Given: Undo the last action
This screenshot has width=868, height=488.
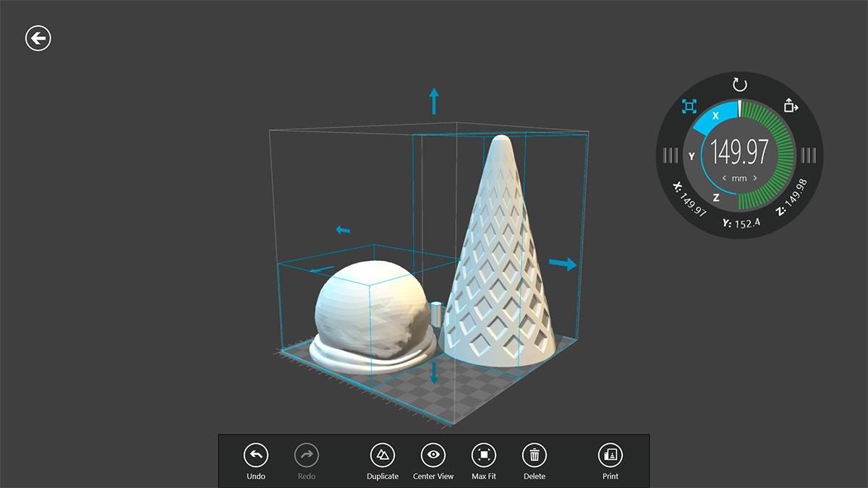Looking at the screenshot, I should 256,461.
